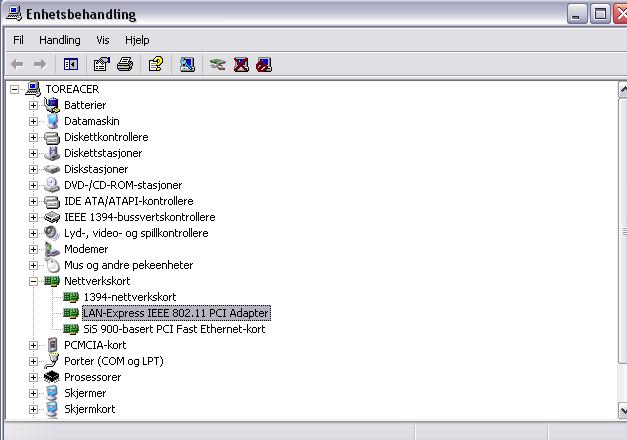
Task: Select the Lyd-, video- og spillkontrollere label
Action: [136, 233]
